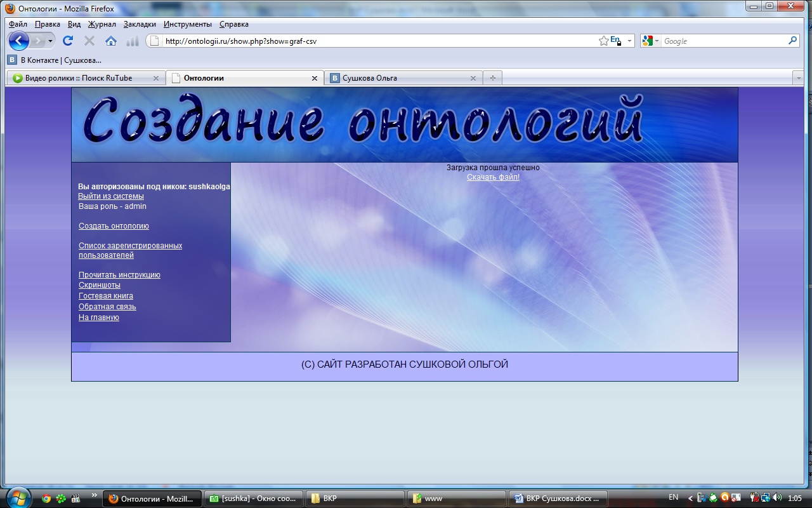This screenshot has width=812, height=508.
Task: Reload the page with the refresh icon
Action: pyautogui.click(x=68, y=41)
